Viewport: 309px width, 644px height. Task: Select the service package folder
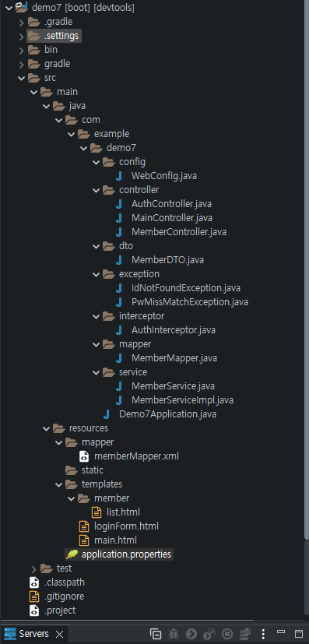pyautogui.click(x=133, y=372)
